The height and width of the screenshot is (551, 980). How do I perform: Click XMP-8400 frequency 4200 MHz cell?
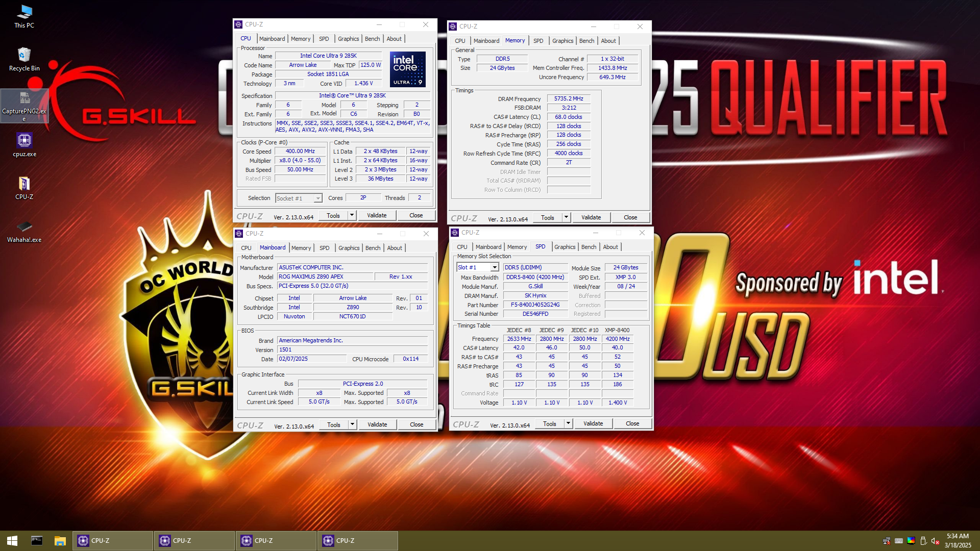tap(618, 339)
